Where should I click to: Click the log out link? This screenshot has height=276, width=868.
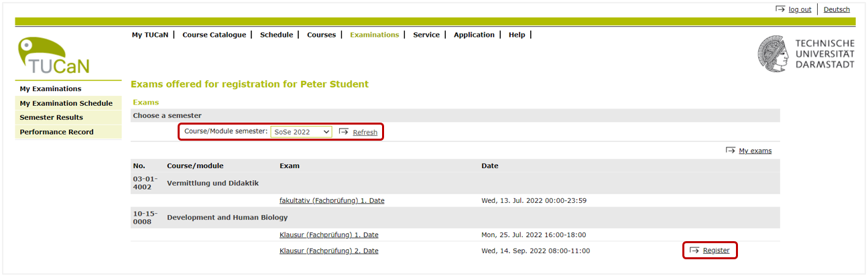(800, 9)
